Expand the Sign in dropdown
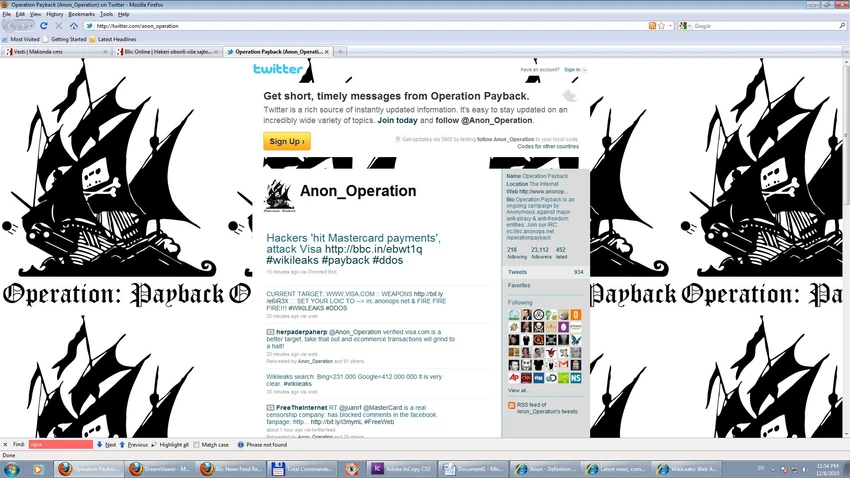This screenshot has width=850, height=478. (575, 69)
